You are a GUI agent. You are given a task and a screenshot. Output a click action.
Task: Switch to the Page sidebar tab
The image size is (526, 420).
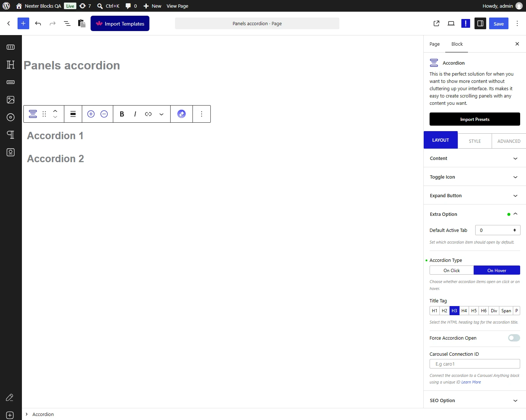pos(435,44)
